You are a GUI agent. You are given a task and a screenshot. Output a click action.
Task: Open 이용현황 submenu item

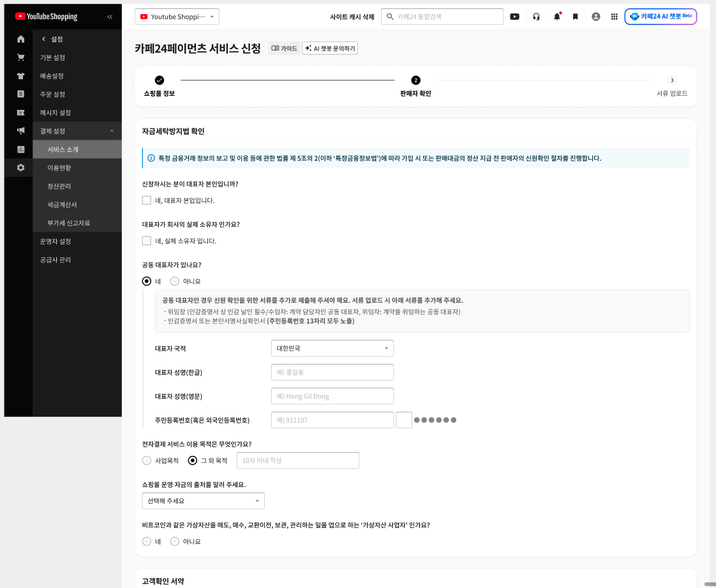click(x=77, y=168)
